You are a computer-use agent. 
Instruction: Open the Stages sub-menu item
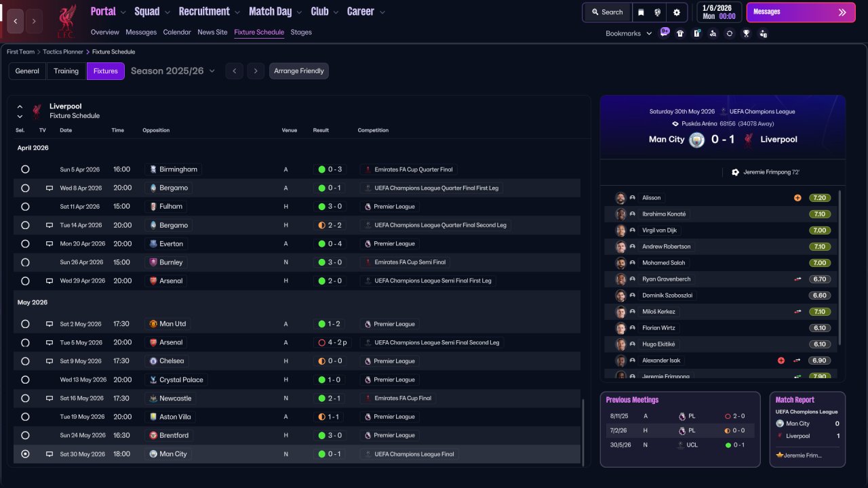click(x=301, y=33)
